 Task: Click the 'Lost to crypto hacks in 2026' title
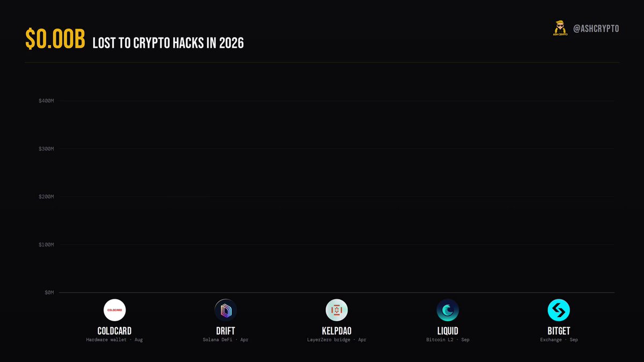[x=168, y=42]
